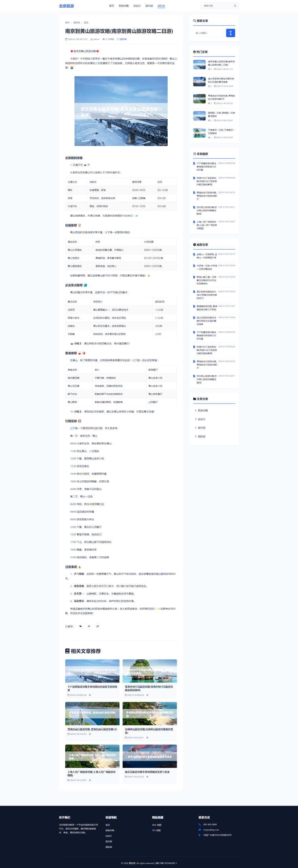
Task: Click the phone icon in footer contact
Action: 200,824
